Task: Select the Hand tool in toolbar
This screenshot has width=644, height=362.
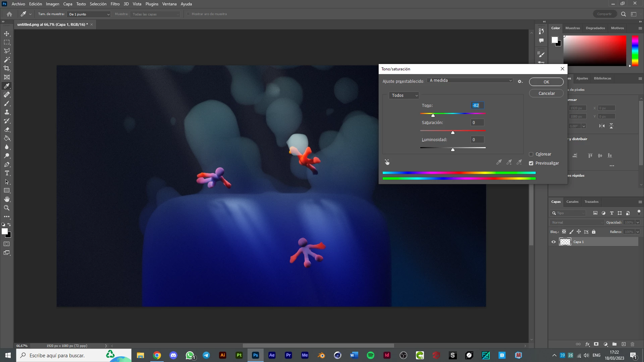Action: coord(7,199)
